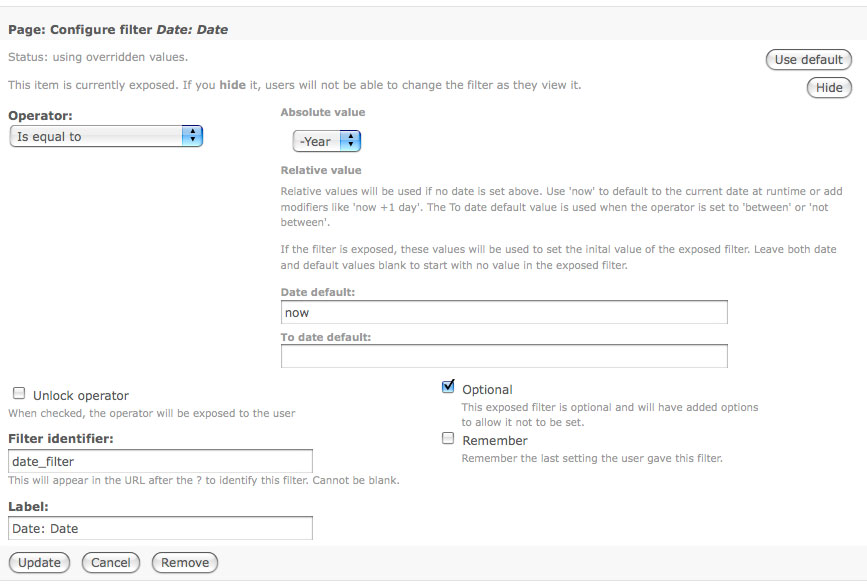Click the Update button
This screenshot has height=588, width=867.
(x=39, y=563)
